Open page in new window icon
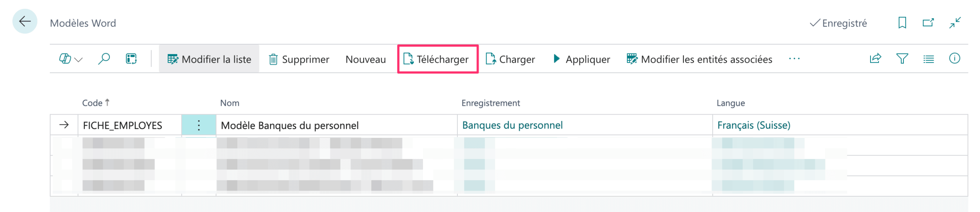The width and height of the screenshot is (980, 212). point(928,23)
